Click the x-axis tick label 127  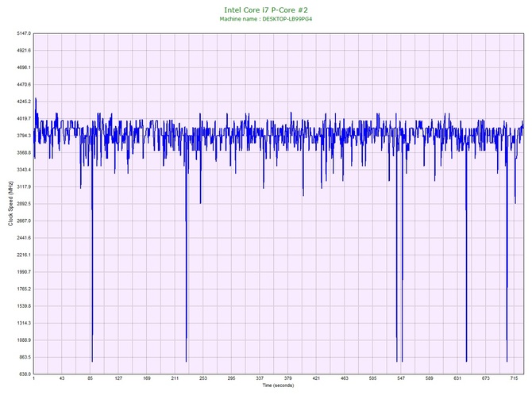pyautogui.click(x=118, y=378)
